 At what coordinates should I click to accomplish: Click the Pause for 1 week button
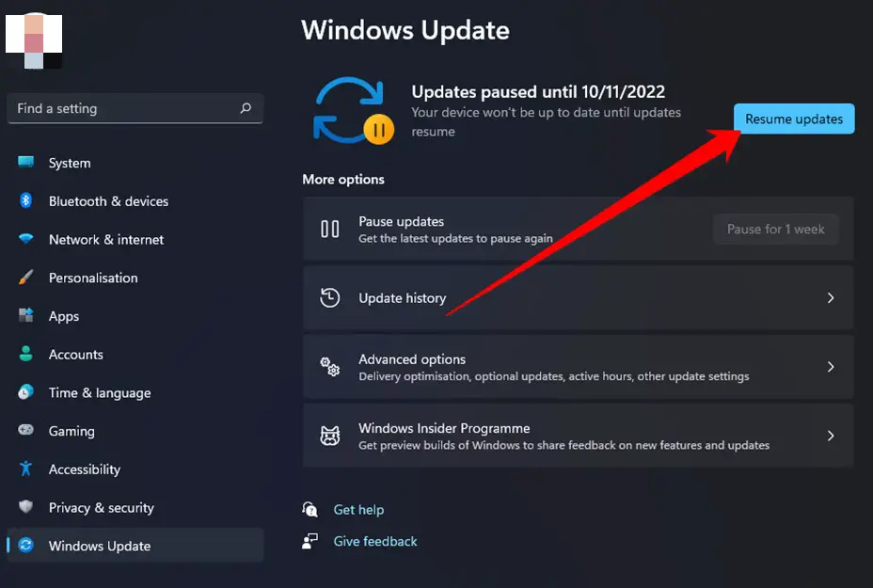click(x=775, y=229)
